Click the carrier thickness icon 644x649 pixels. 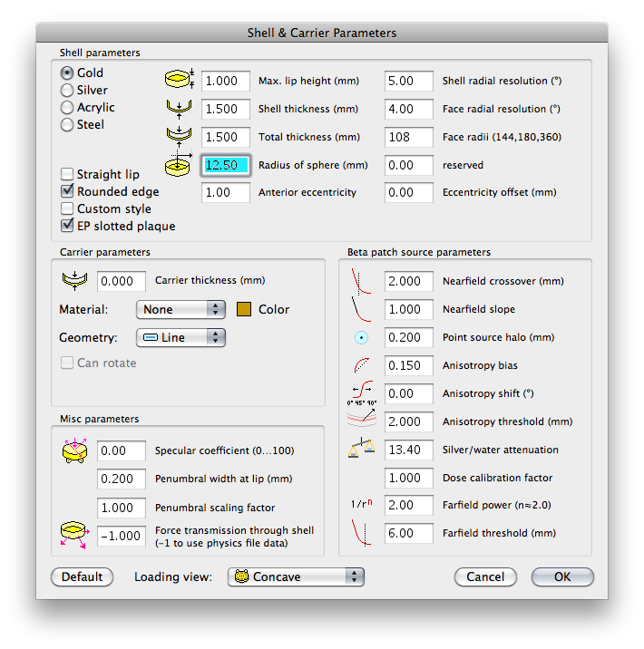point(74,281)
